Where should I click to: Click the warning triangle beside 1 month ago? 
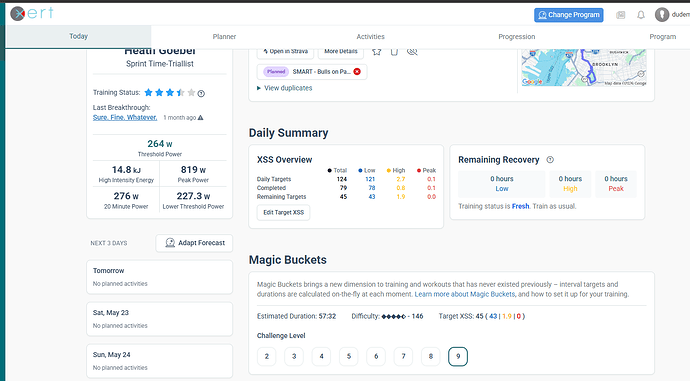[x=201, y=117]
